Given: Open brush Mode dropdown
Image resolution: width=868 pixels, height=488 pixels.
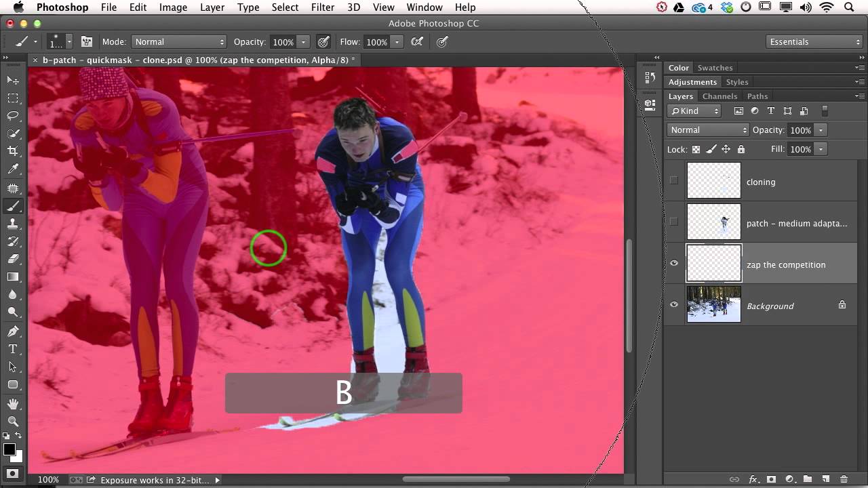Looking at the screenshot, I should (x=179, y=41).
